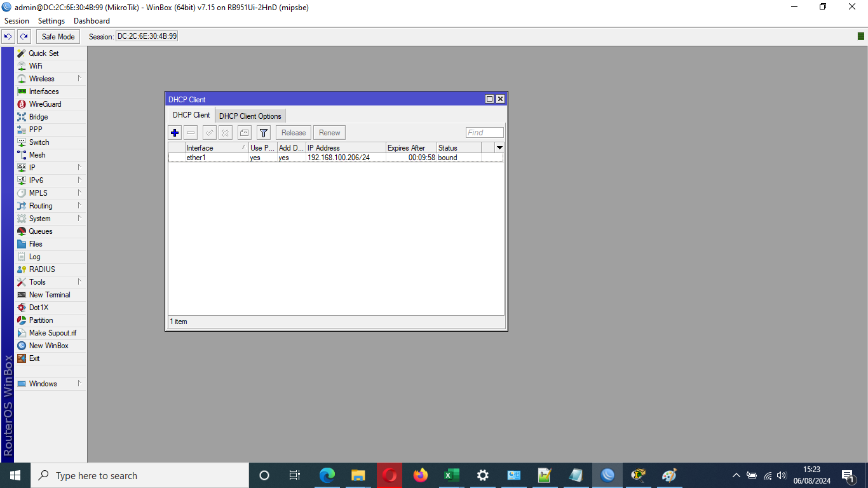Open the Bridge sidebar item
Viewport: 868px width, 488px height.
tap(51, 117)
